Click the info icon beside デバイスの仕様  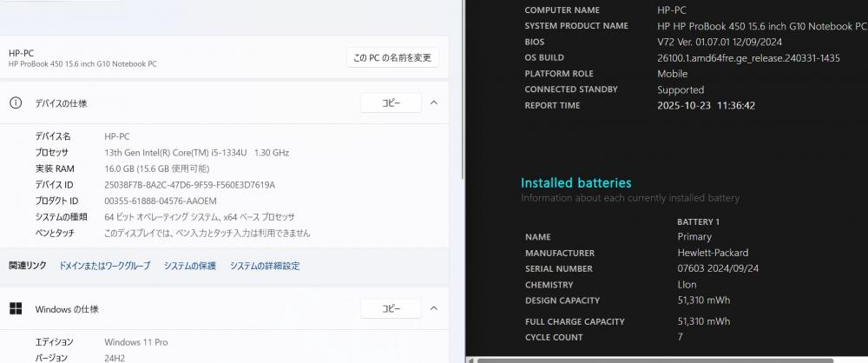point(16,103)
